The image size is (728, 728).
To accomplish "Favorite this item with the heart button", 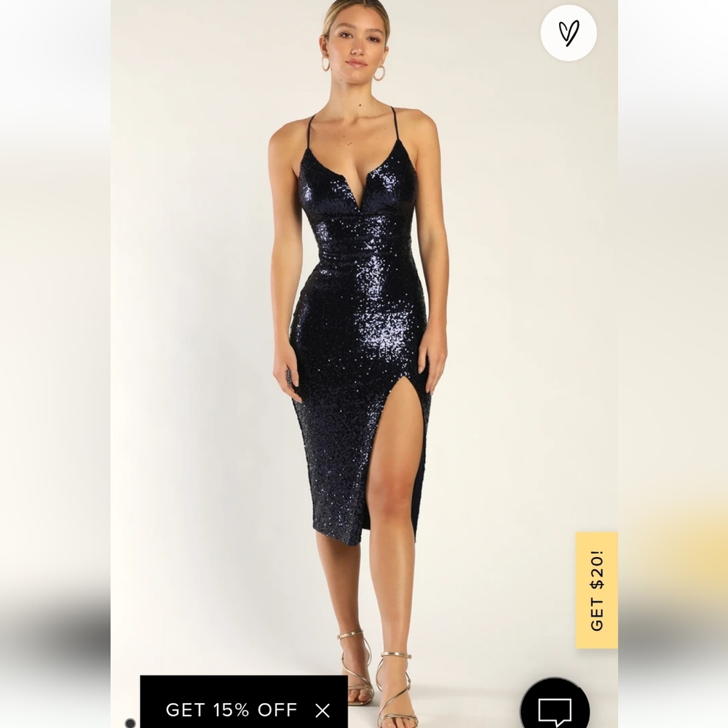I will point(569,33).
